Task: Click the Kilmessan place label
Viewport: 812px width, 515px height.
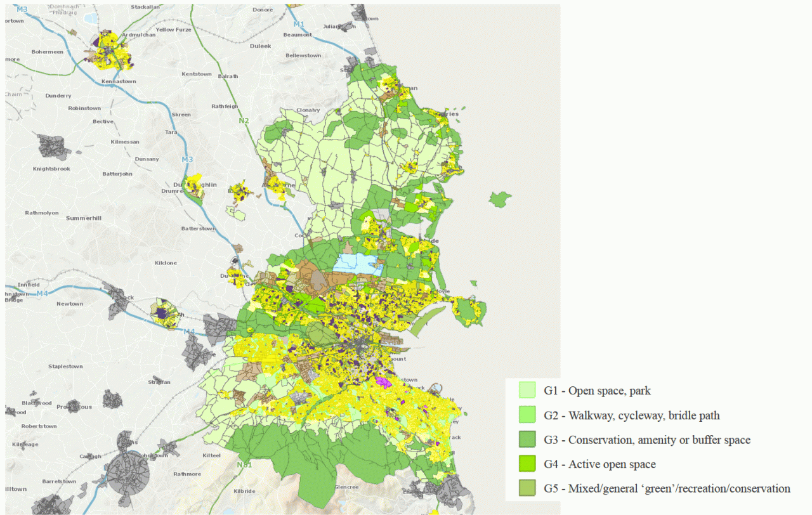Action: point(124,142)
